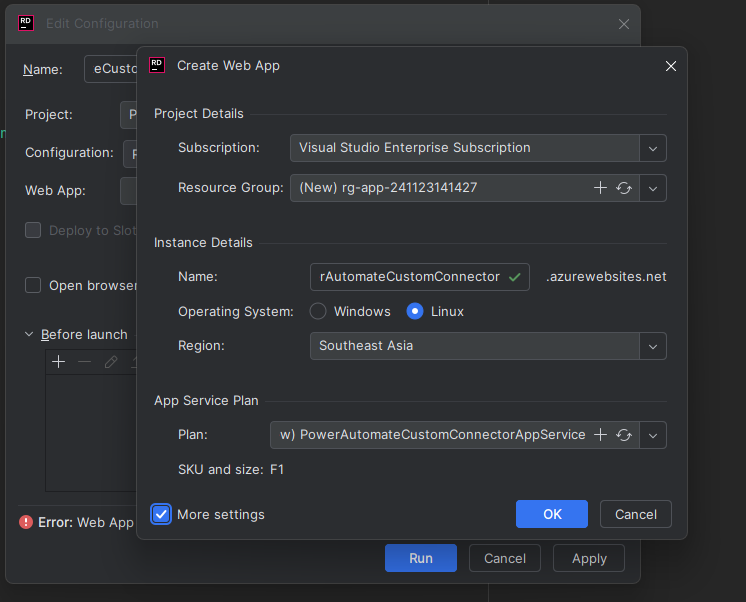Click the Operating System label
Viewport: 746px width, 602px height.
pyautogui.click(x=236, y=312)
